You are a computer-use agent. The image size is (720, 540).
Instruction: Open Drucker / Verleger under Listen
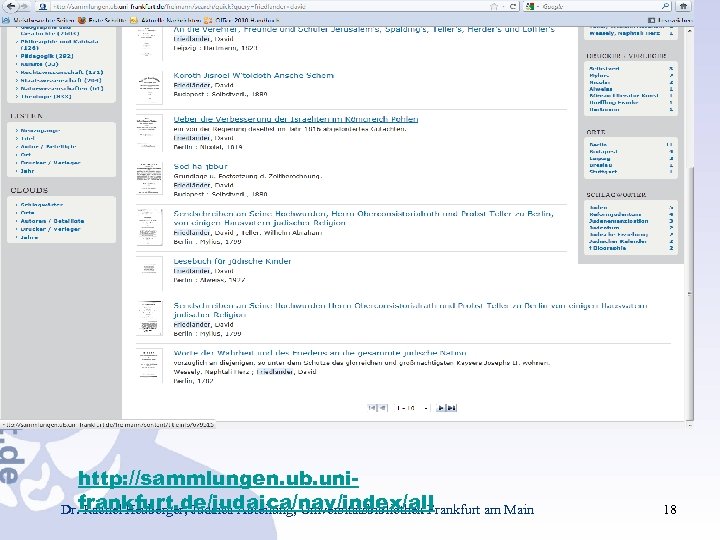tap(51, 163)
